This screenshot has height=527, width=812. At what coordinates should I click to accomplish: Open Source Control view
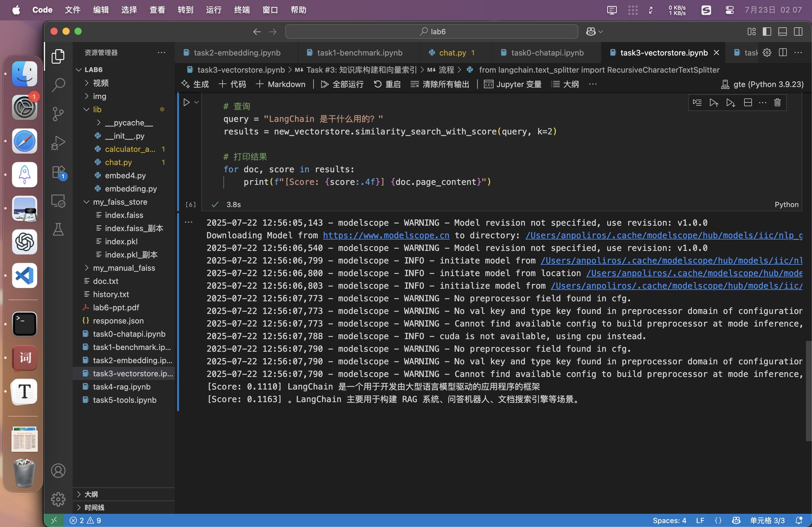coord(58,113)
